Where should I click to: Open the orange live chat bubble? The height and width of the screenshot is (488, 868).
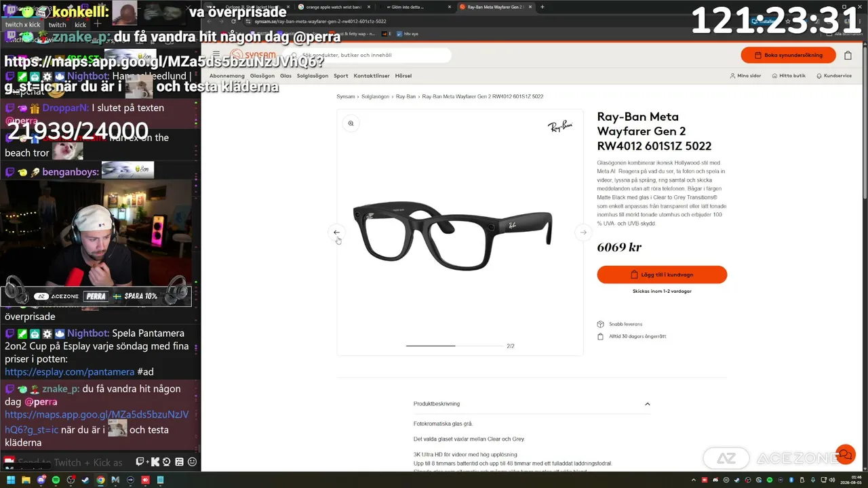point(845,454)
